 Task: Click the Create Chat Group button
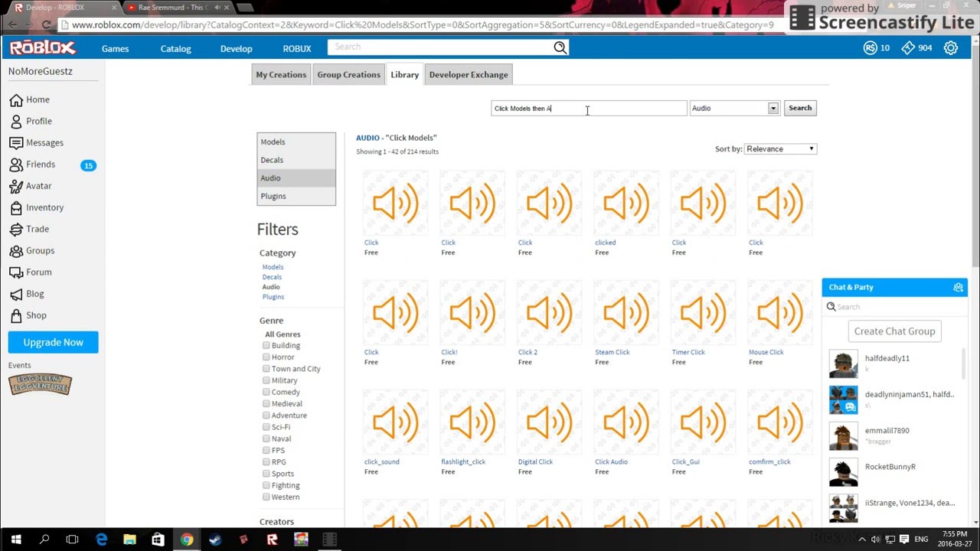[894, 331]
